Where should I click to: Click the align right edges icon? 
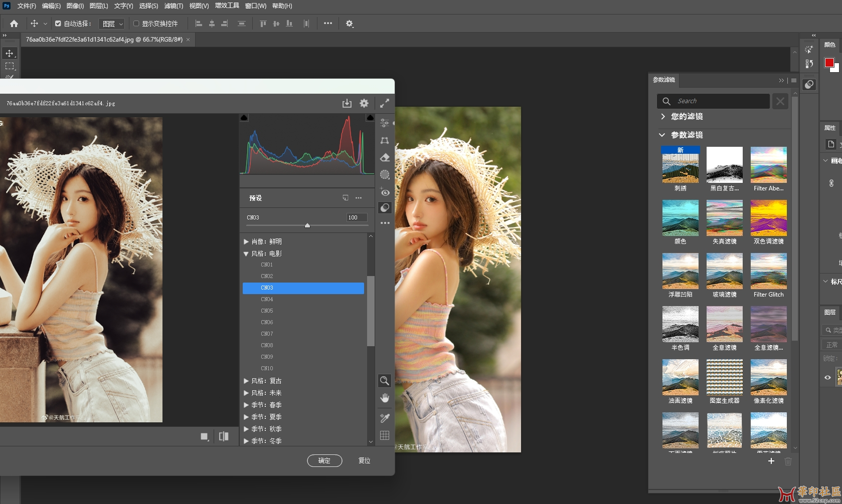(x=225, y=24)
